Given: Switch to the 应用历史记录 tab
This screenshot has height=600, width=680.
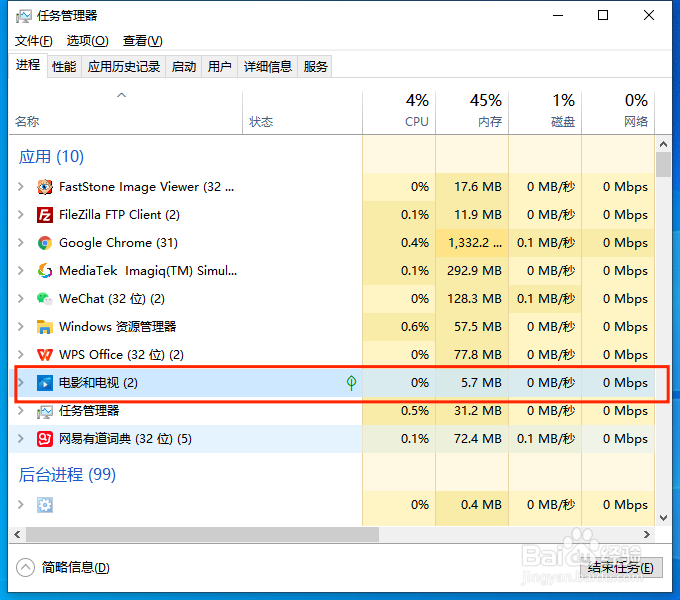Looking at the screenshot, I should coord(124,67).
